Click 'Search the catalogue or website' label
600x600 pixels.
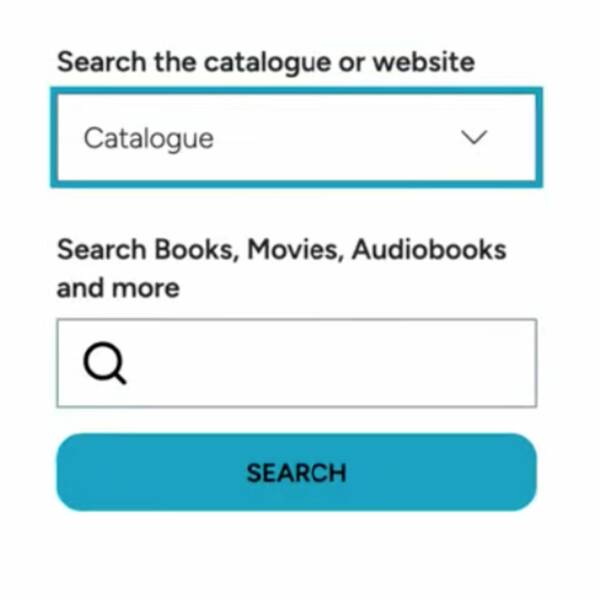[x=266, y=62]
